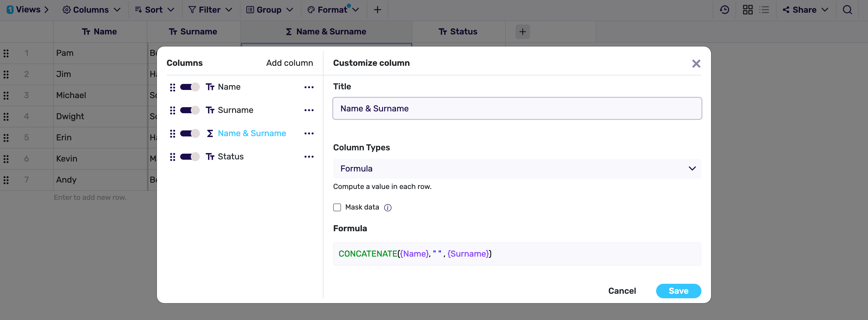Toggle visibility of the Name column
Viewport: 868px width, 320px height.
pyautogui.click(x=190, y=87)
